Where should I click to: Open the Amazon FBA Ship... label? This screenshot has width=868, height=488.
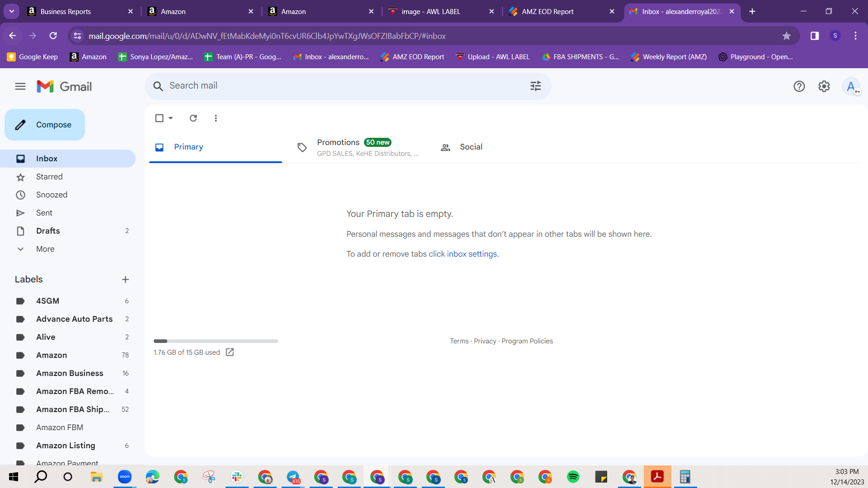68,409
